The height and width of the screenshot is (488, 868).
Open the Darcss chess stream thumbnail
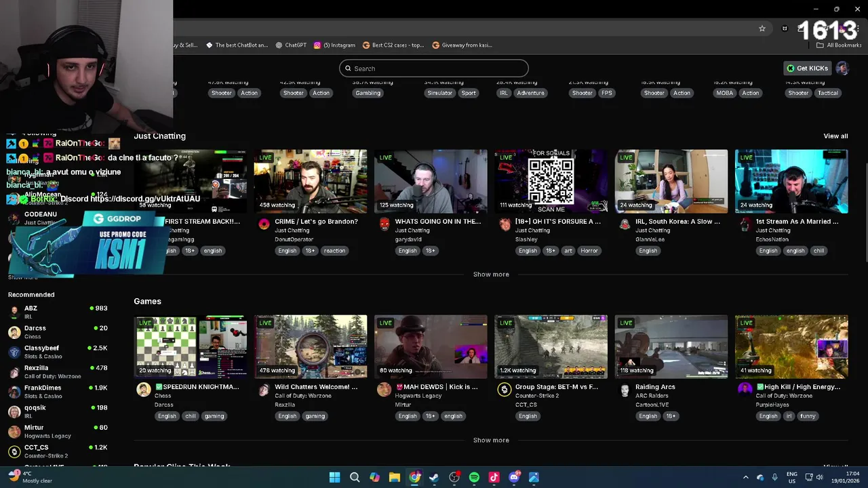[x=191, y=346]
